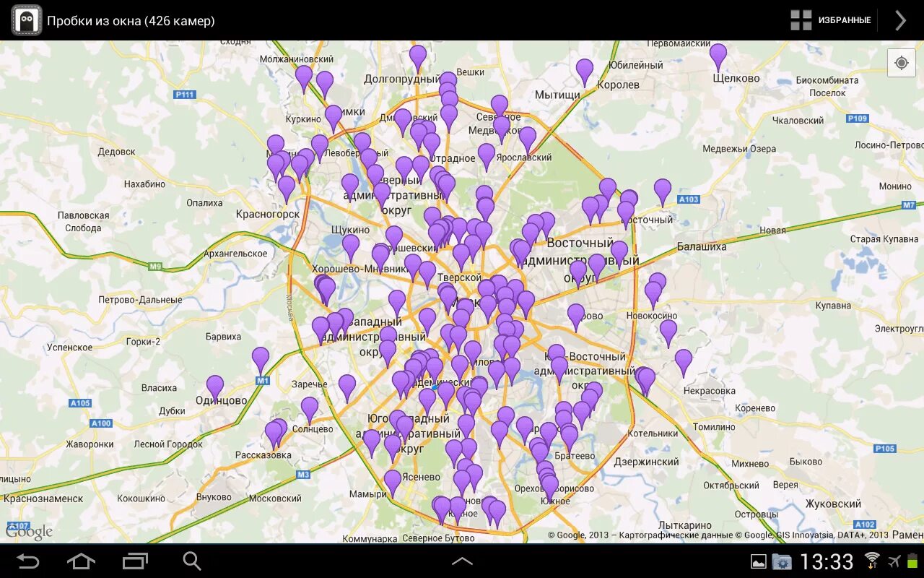The height and width of the screenshot is (578, 924).
Task: Tap the Google logo on the map
Action: tap(29, 532)
